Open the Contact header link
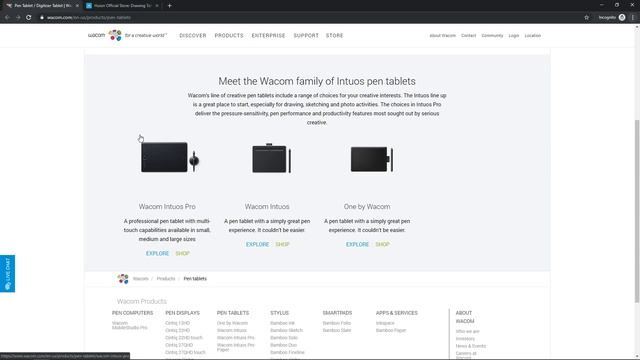Viewport: 640px width, 360px height. tap(469, 36)
